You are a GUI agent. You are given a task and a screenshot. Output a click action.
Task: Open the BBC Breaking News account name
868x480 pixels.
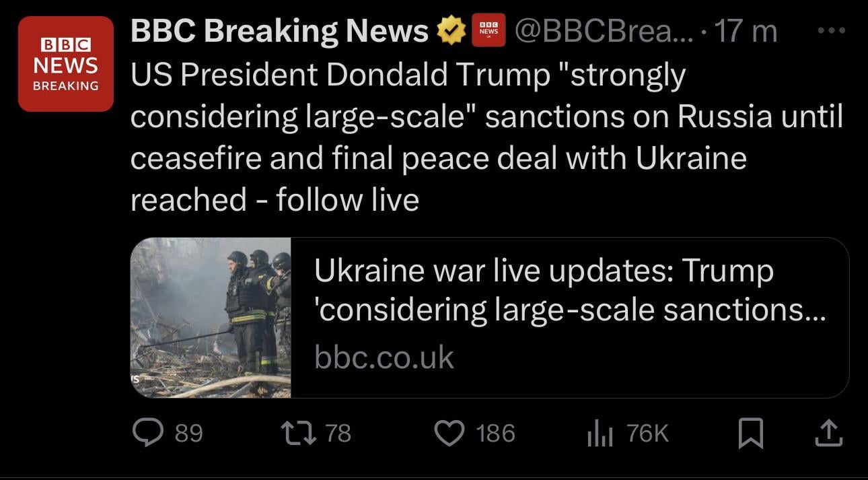pyautogui.click(x=279, y=31)
